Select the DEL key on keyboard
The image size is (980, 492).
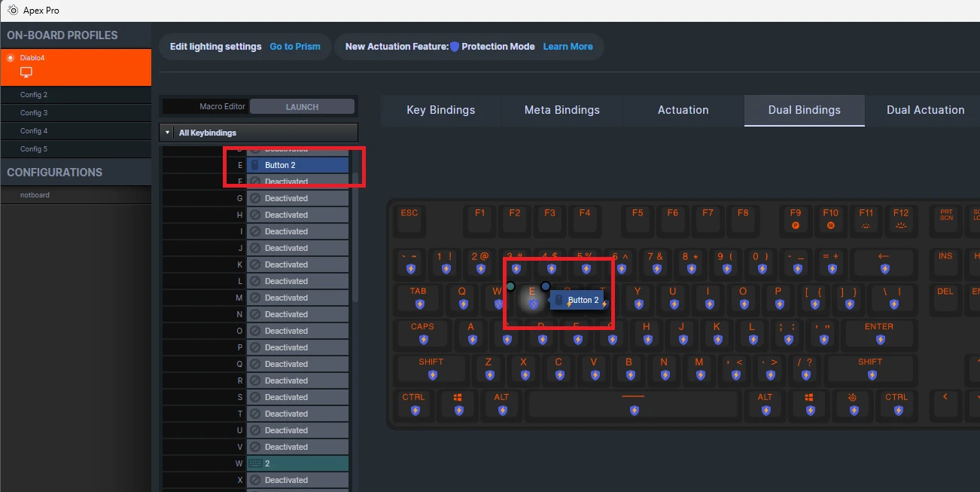[946, 298]
